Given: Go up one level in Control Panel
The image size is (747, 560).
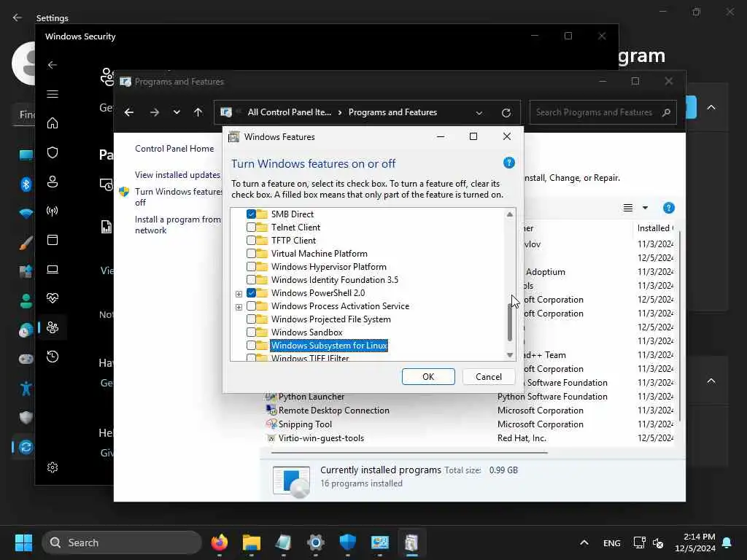Looking at the screenshot, I should [198, 112].
